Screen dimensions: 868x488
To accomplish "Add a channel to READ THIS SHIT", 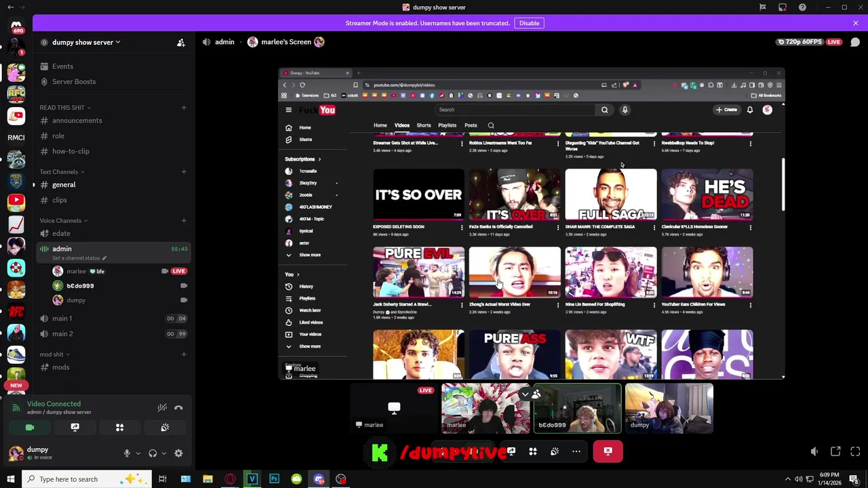I will point(184,107).
